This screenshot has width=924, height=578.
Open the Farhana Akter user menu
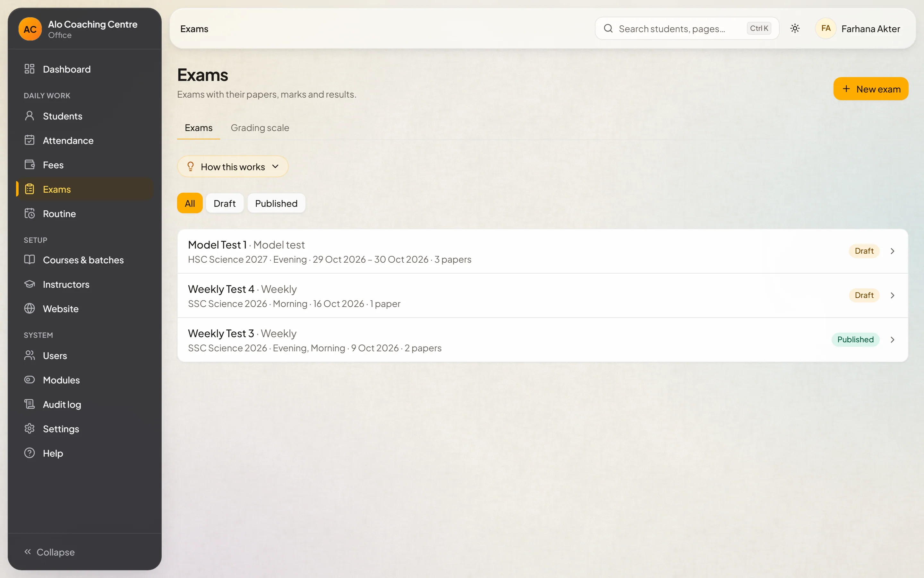pos(858,29)
